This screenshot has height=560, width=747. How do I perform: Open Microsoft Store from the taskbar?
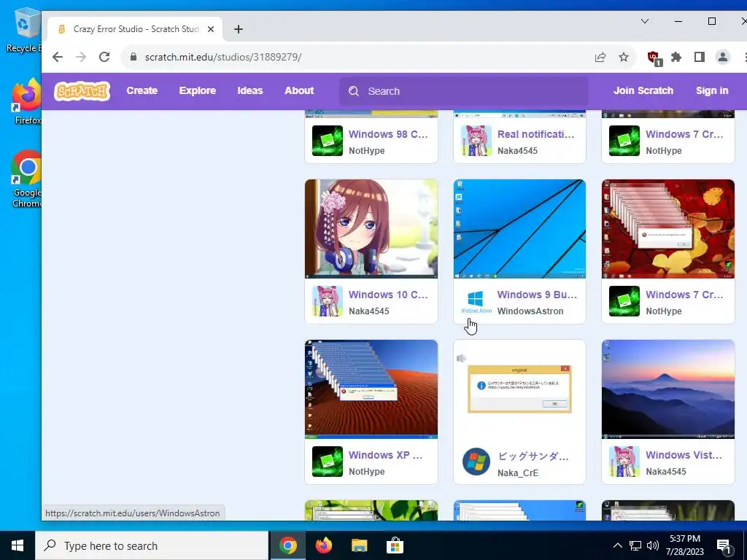click(395, 545)
